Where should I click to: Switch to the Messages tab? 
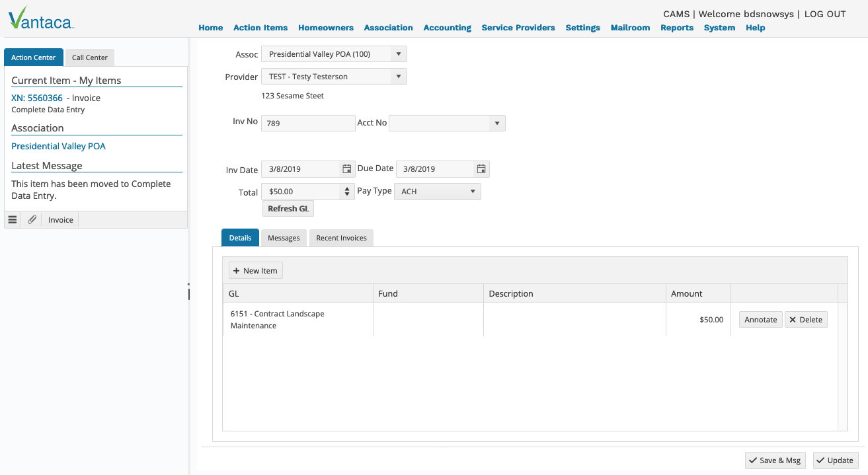coord(284,237)
